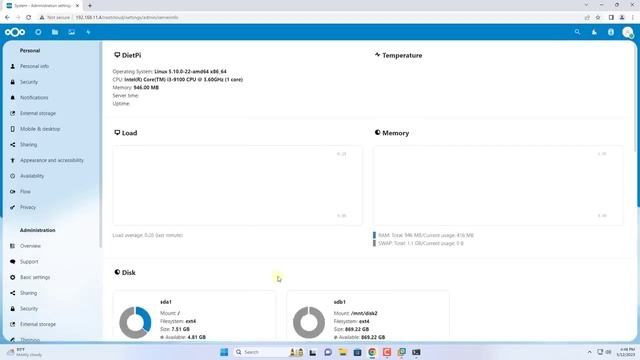Open the Photos app icon
640x360 pixels.
[x=71, y=32]
